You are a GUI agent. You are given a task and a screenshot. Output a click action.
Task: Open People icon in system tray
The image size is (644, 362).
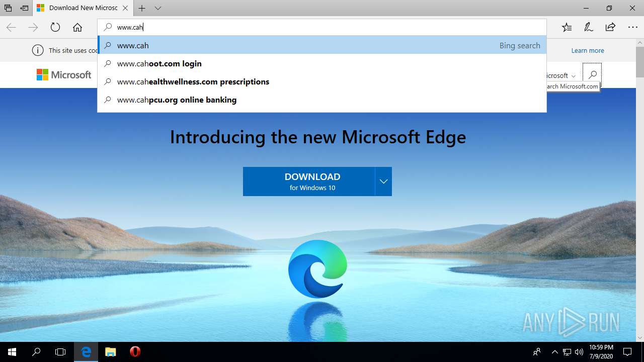point(537,352)
